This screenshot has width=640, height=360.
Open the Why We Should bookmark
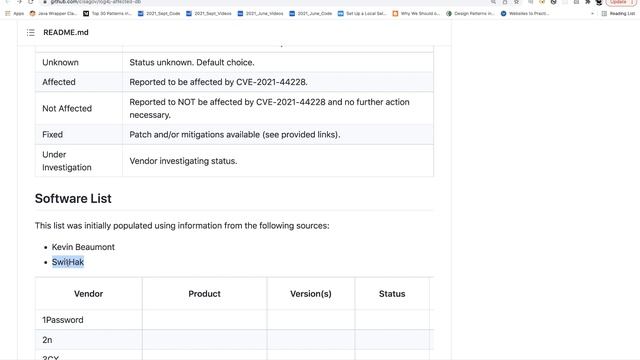coord(416,13)
